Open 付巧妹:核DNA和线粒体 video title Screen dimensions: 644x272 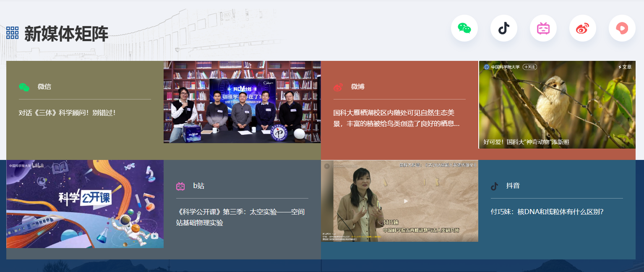[x=547, y=212]
